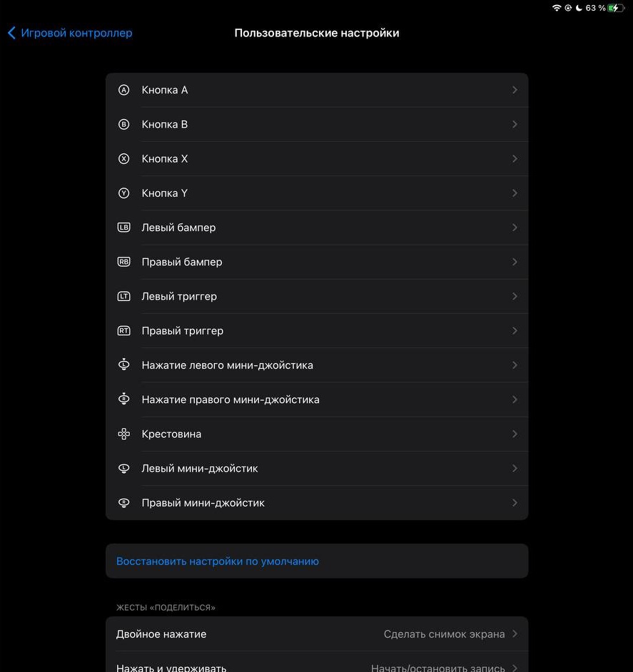This screenshot has width=633, height=672.
Task: Expand chevron for Кнопка A
Action: click(x=515, y=90)
